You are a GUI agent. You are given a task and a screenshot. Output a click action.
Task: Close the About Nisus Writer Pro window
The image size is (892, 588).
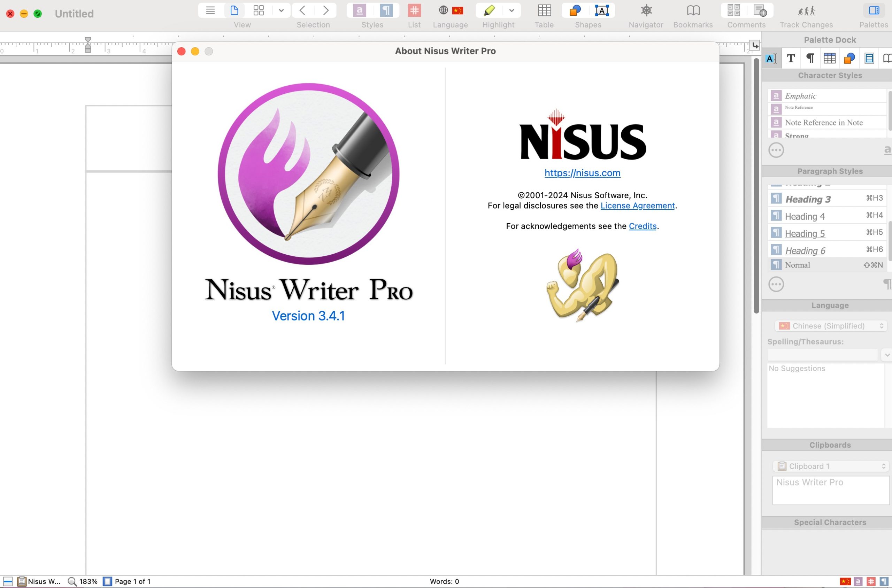181,51
